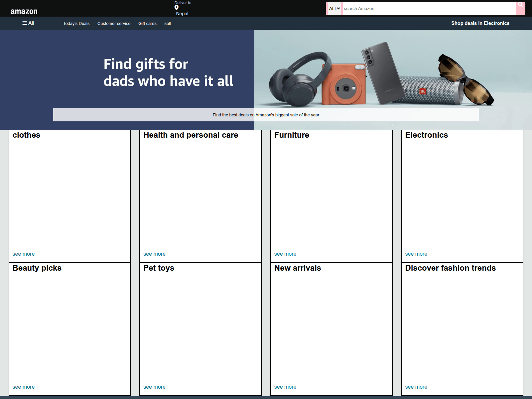Screen dimensions: 532x399
Task: Click the delivery location pin icon
Action: point(177,8)
